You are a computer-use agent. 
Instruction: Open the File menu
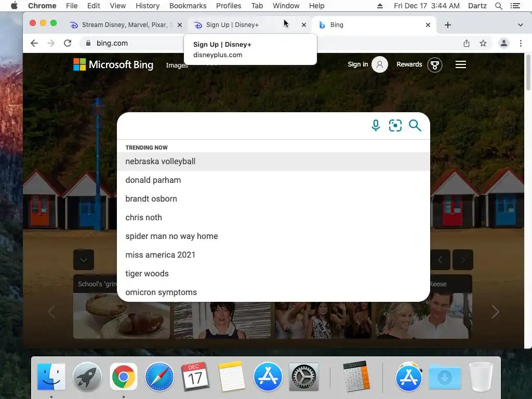[72, 6]
